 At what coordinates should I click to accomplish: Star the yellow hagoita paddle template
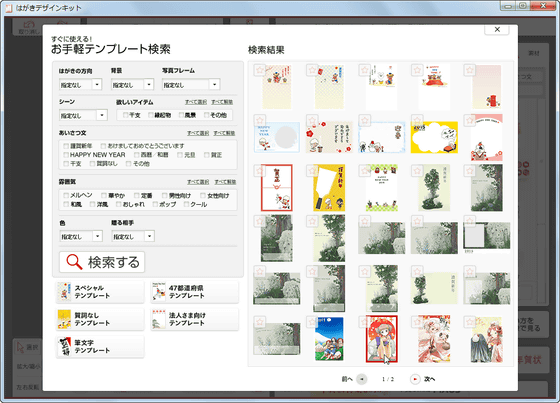point(312,170)
